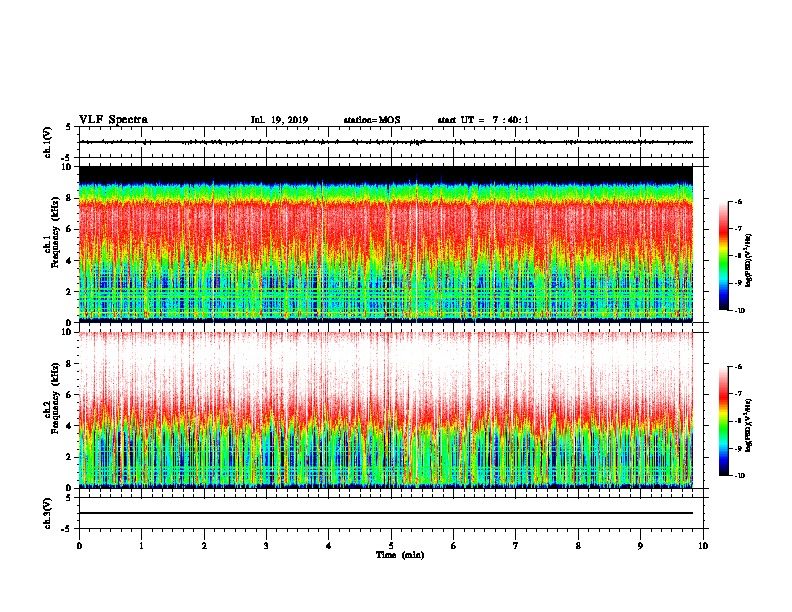Click the '-10' label on ch.2 color bar
792x612 pixels.
pyautogui.click(x=739, y=476)
